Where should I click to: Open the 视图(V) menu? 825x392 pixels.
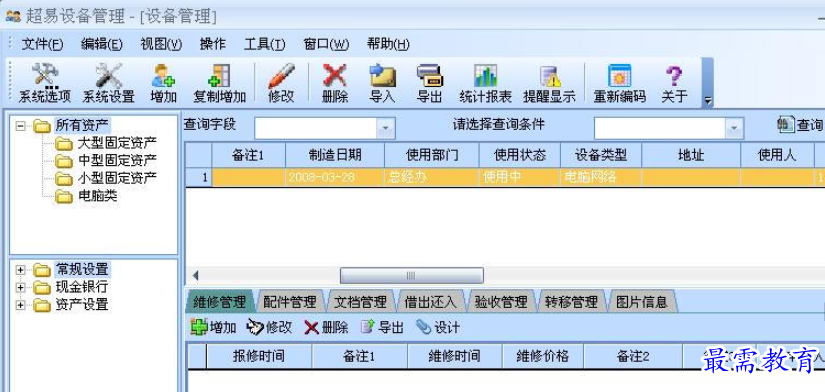[161, 45]
